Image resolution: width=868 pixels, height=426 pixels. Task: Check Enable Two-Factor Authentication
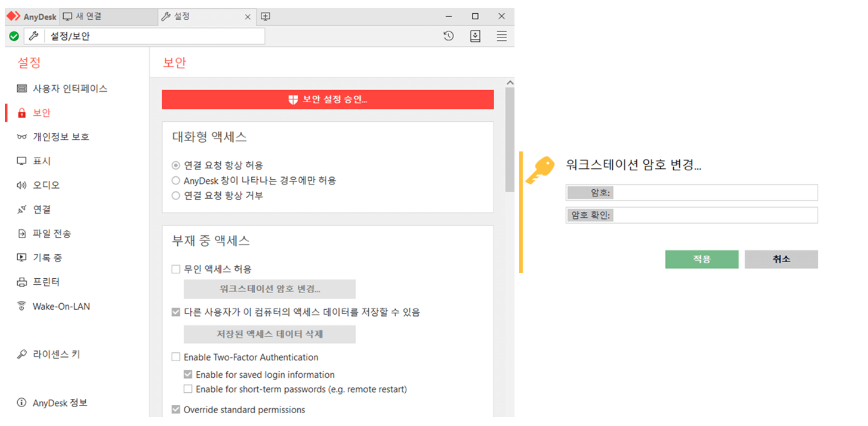(x=176, y=357)
